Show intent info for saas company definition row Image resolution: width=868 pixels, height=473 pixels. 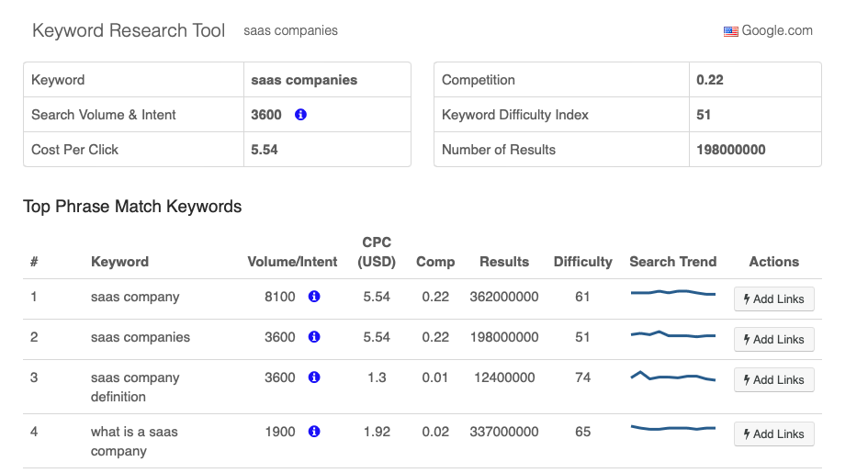tap(314, 377)
